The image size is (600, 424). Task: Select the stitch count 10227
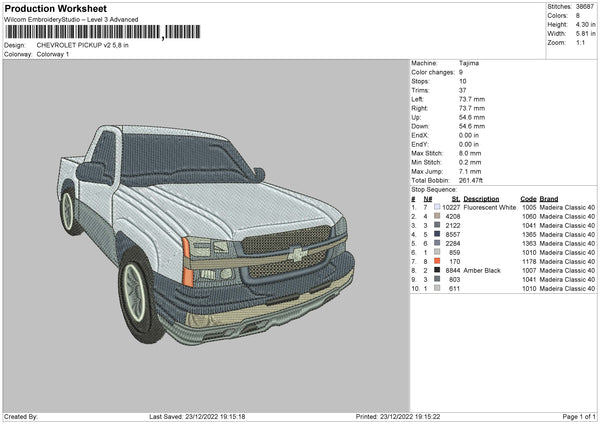(451, 207)
